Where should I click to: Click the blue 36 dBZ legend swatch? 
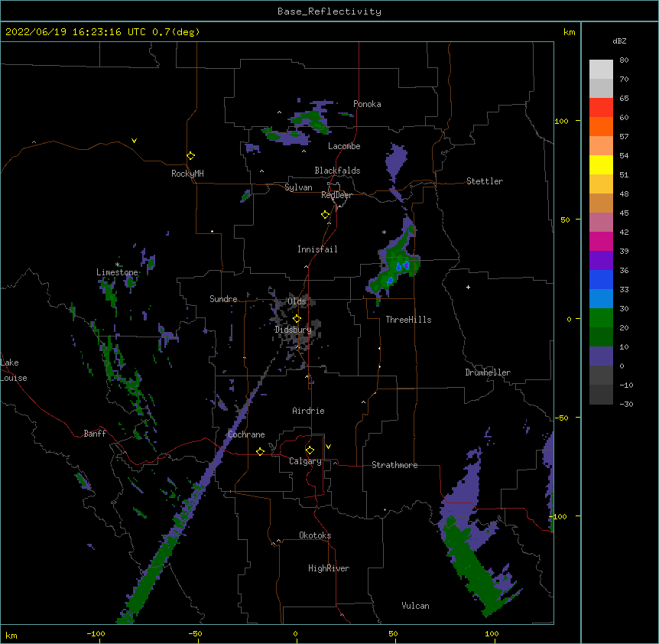click(x=601, y=279)
